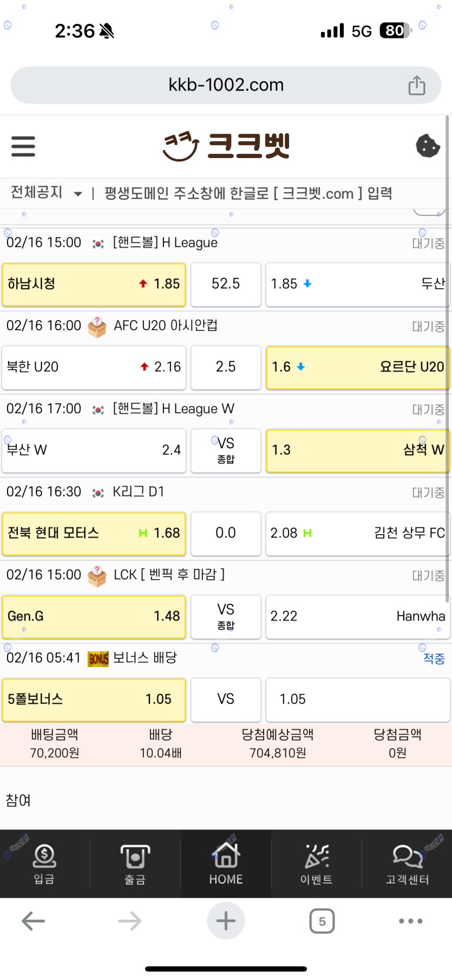Go back with browser back arrow
Image resolution: width=452 pixels, height=980 pixels.
(33, 921)
